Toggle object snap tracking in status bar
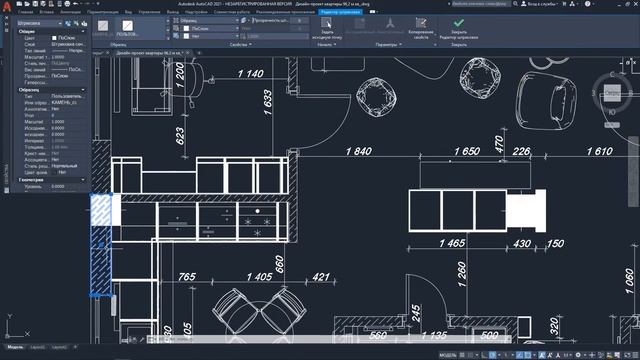 [x=519, y=355]
